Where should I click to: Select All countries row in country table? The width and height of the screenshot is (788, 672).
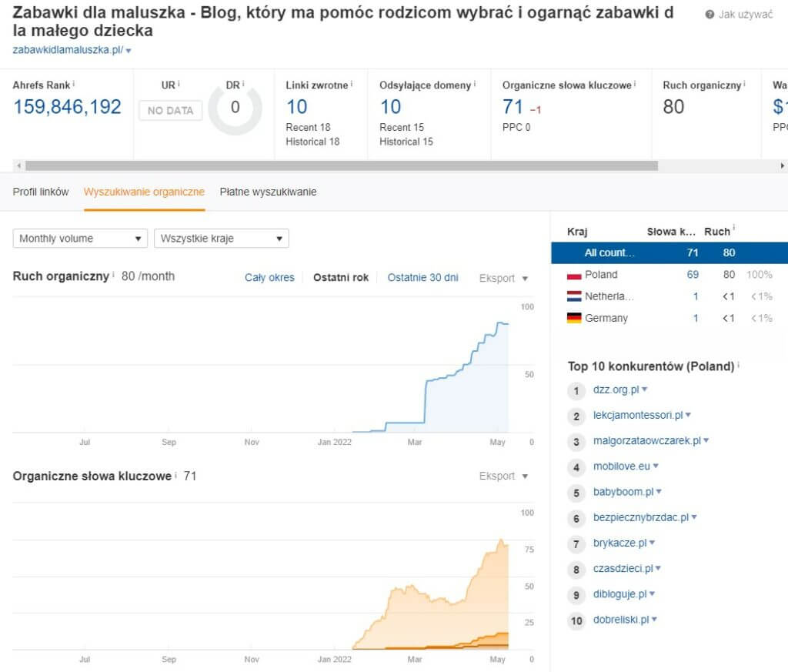pos(669,252)
